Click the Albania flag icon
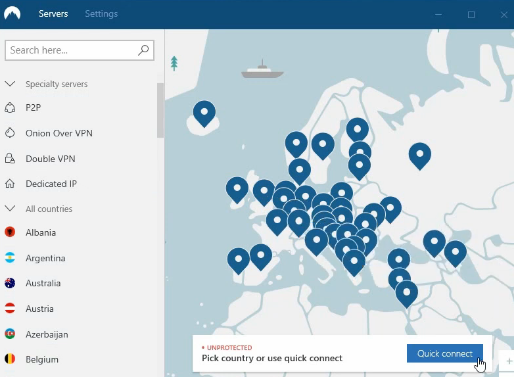The image size is (514, 377). (10, 232)
